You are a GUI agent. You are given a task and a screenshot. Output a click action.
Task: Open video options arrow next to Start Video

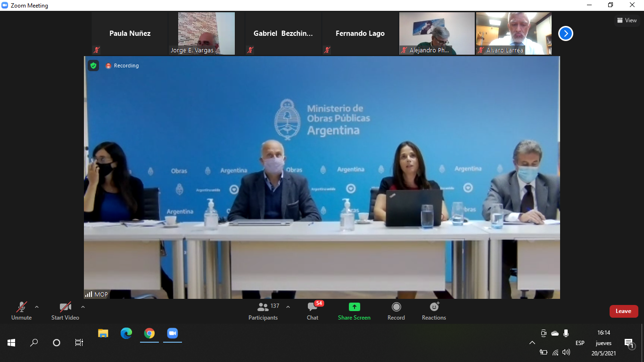coord(83,307)
